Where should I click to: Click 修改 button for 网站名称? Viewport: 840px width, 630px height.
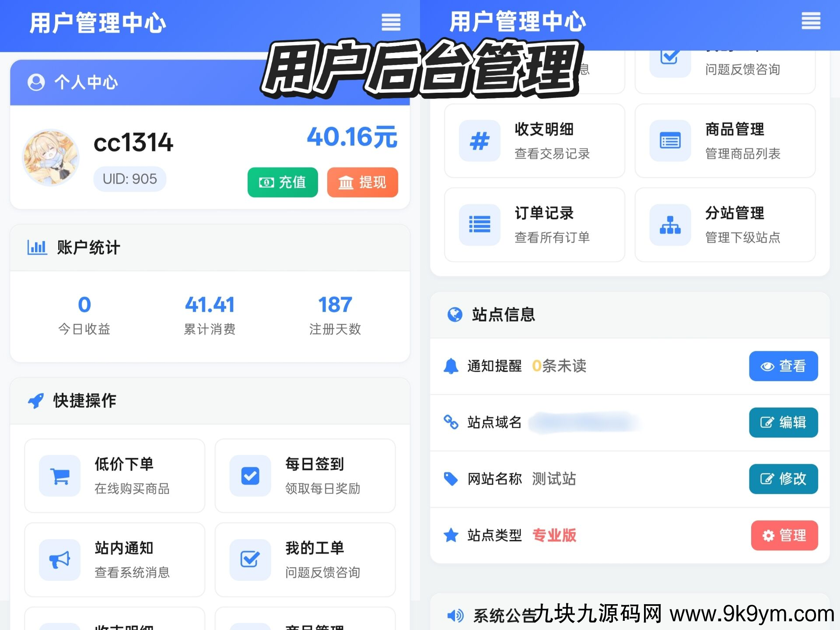(783, 479)
